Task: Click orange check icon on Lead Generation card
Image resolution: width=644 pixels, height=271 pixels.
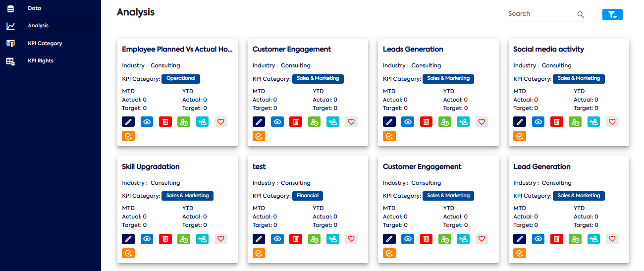Action: coord(520,253)
